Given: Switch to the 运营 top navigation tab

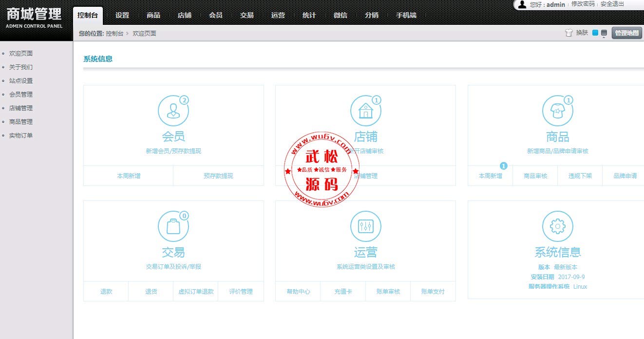Looking at the screenshot, I should click(278, 16).
